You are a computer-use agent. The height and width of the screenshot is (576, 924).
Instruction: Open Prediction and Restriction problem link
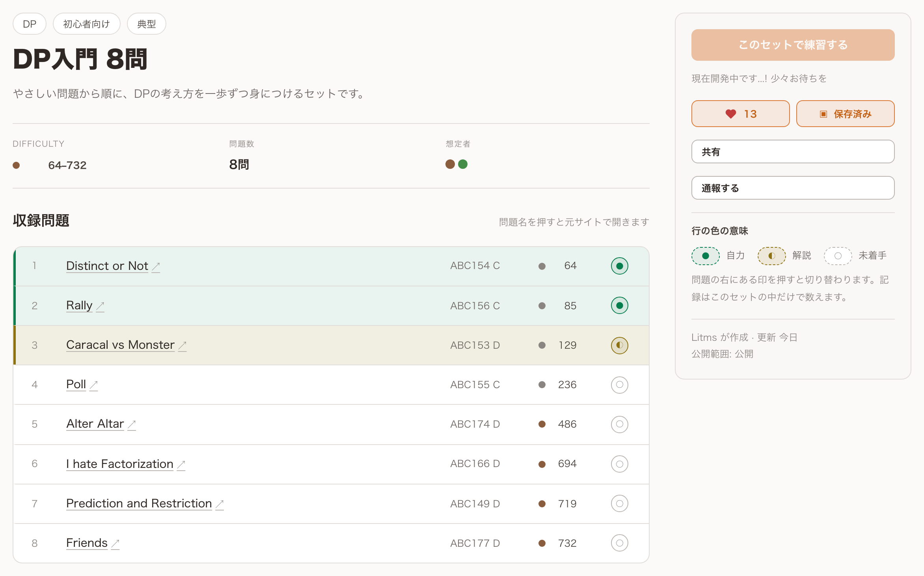coord(139,503)
